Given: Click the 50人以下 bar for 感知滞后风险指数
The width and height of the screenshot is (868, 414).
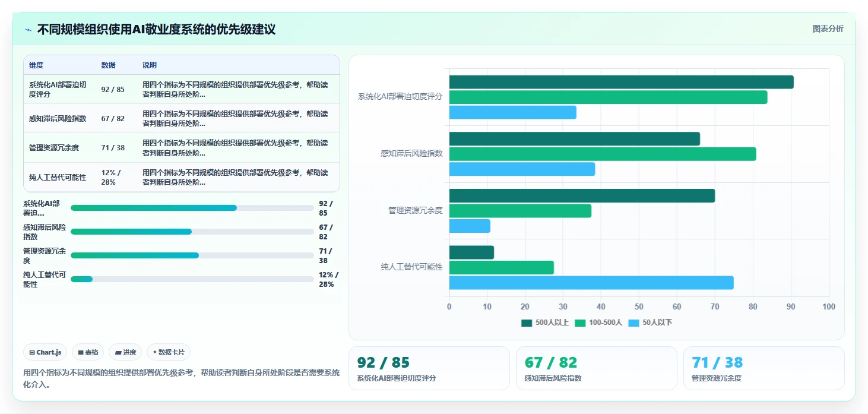Looking at the screenshot, I should 522,169.
